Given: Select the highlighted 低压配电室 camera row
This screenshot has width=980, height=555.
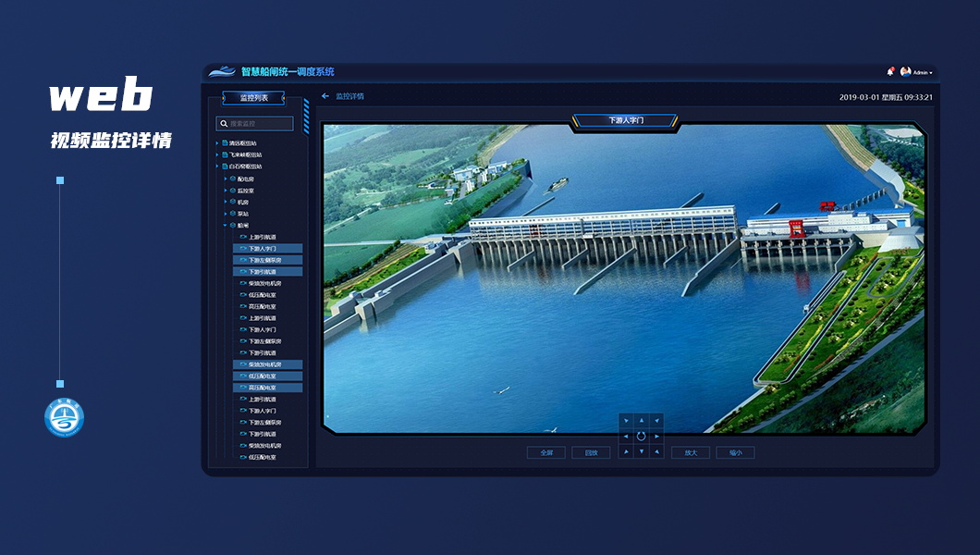Looking at the screenshot, I should click(x=267, y=376).
